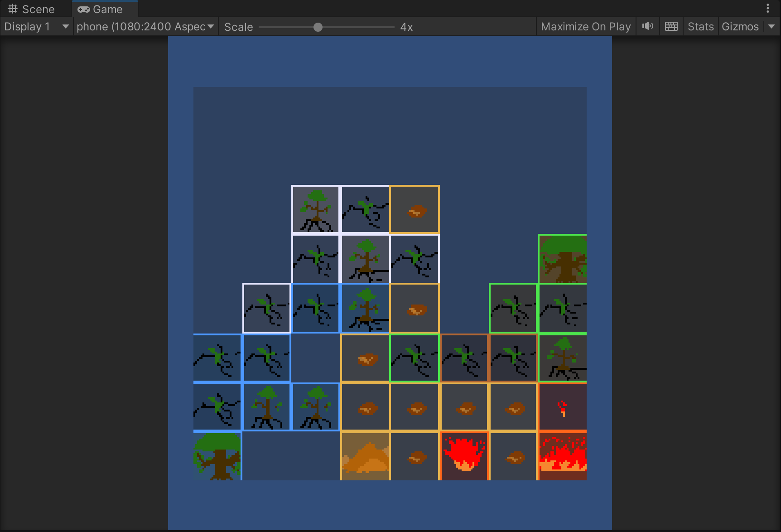The height and width of the screenshot is (532, 781).
Task: Click the spreading flames tile in corner
Action: click(x=562, y=456)
